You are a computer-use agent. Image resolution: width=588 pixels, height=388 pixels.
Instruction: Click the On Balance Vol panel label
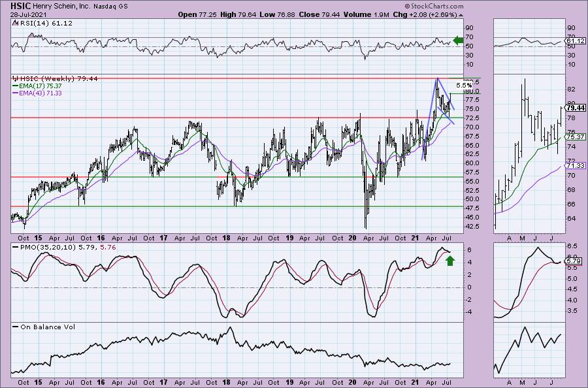point(44,327)
